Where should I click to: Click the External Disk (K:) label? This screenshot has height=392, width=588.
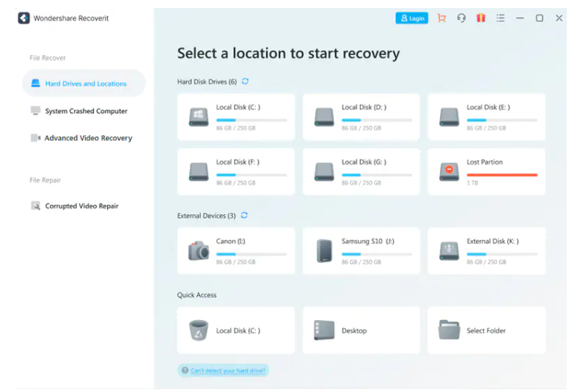(493, 241)
